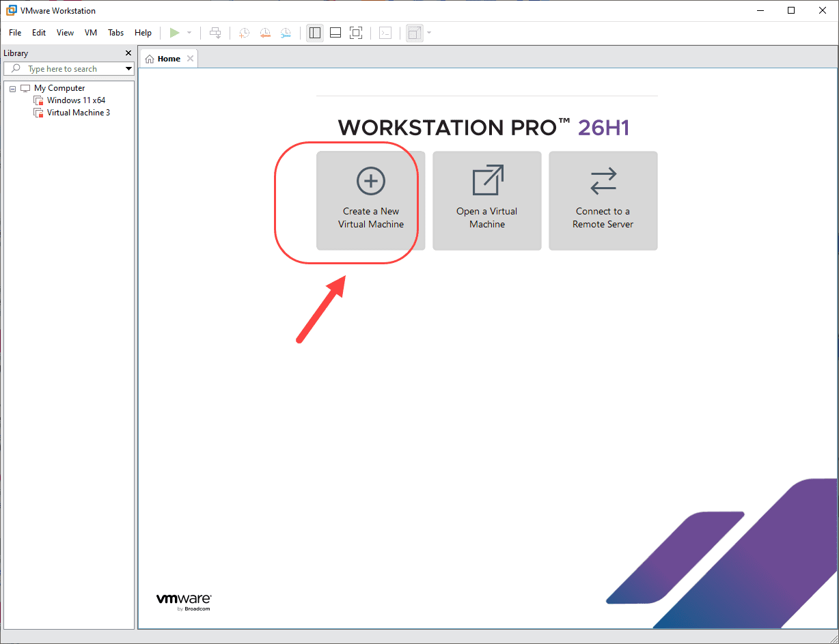The height and width of the screenshot is (644, 839).
Task: Click Connect to a Remote Server tile
Action: click(x=603, y=201)
